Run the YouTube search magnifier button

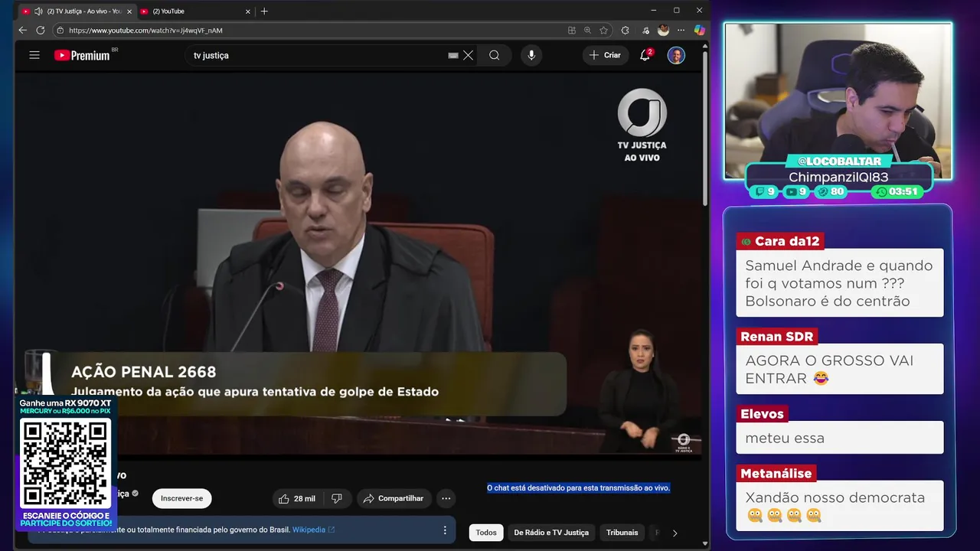pos(495,55)
